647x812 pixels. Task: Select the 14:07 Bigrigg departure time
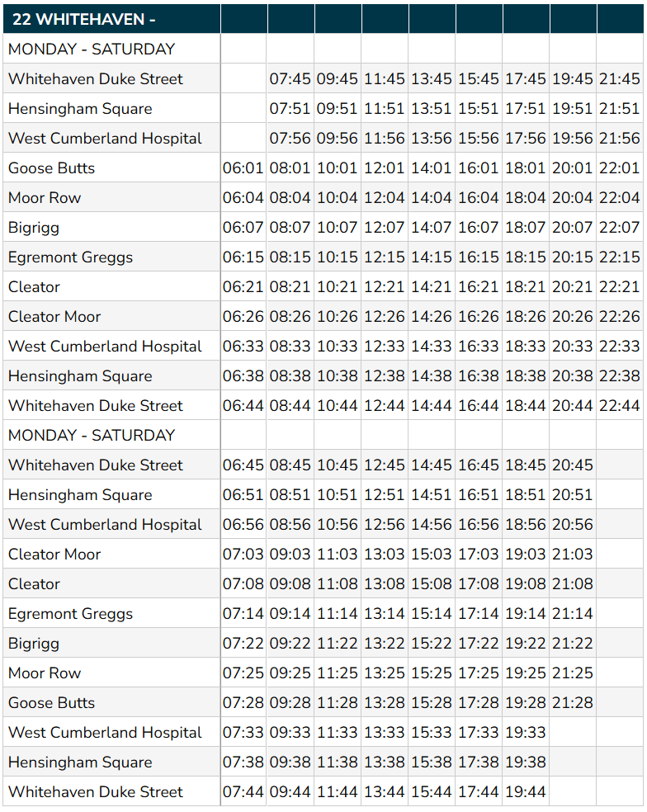click(x=432, y=228)
